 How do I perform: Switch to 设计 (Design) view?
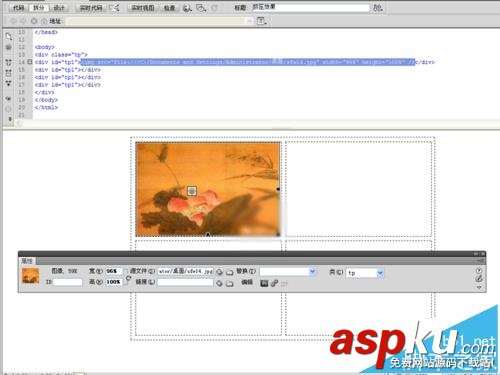click(59, 8)
